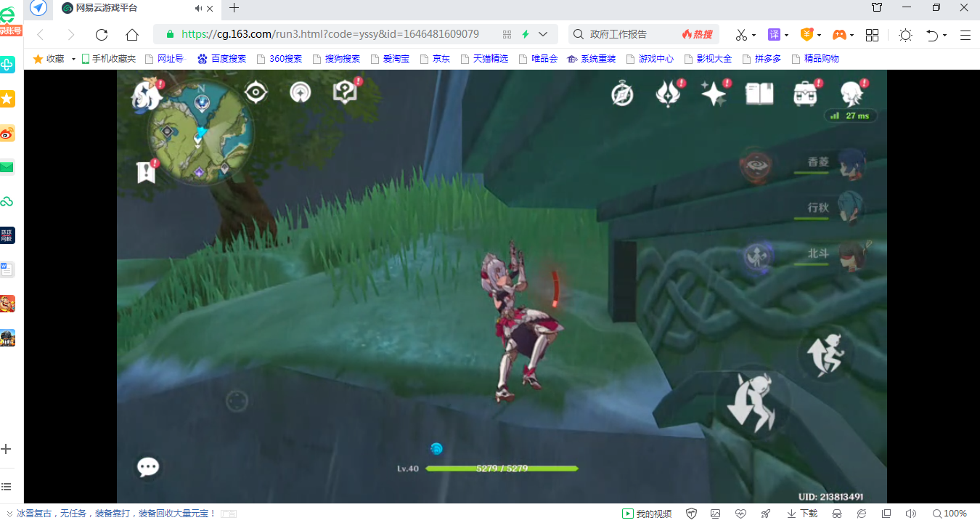Toggle the eye-shaped elemental sight icon
Viewport: 980px width, 523px height.
[x=256, y=92]
